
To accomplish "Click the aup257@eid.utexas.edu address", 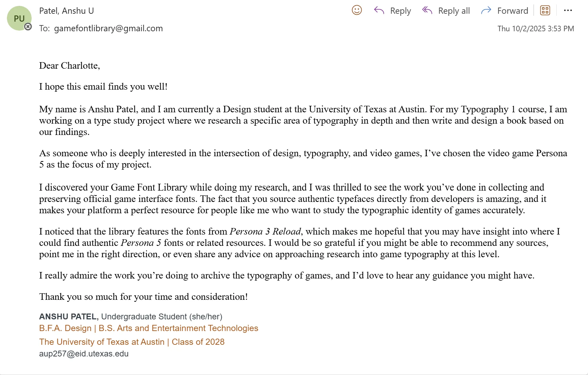I will pyautogui.click(x=84, y=354).
